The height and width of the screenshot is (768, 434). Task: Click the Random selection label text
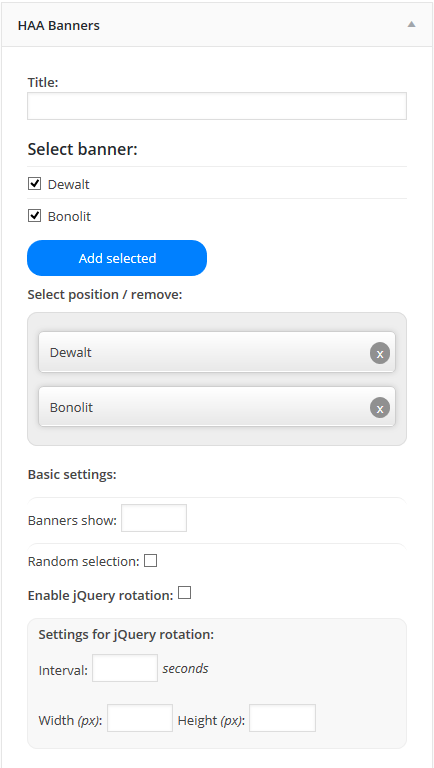[x=84, y=561]
